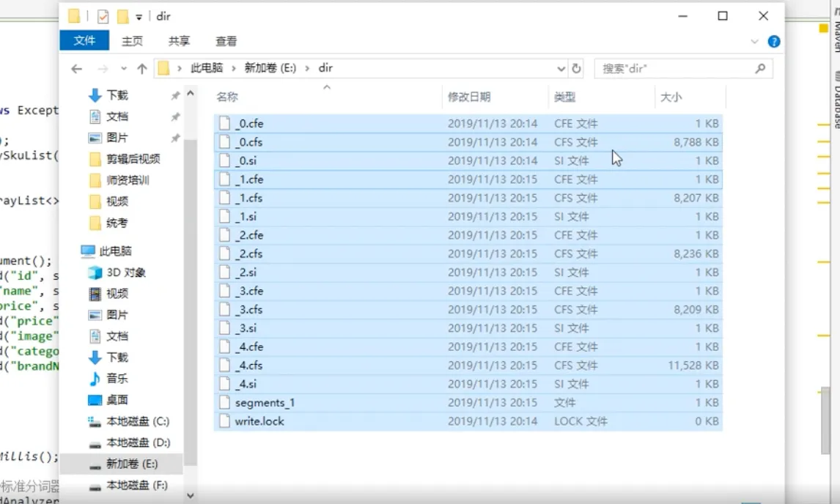This screenshot has height=504, width=840.
Task: Go up one folder level
Action: pyautogui.click(x=142, y=69)
